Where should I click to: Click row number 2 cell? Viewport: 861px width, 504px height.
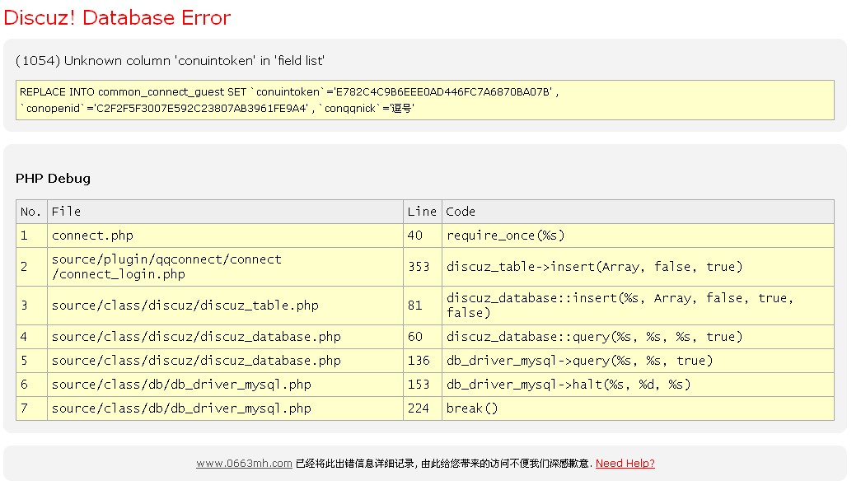pyautogui.click(x=31, y=267)
